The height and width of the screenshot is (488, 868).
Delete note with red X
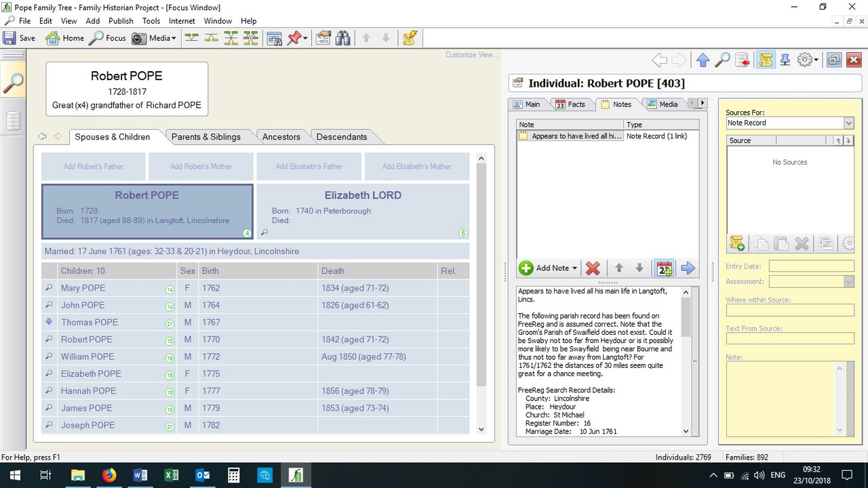point(593,268)
